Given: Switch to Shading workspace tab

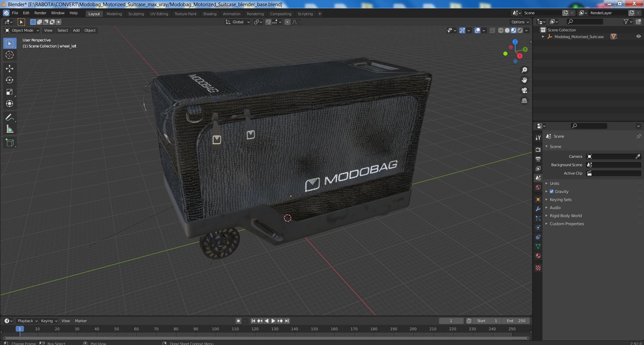Looking at the screenshot, I should point(210,14).
